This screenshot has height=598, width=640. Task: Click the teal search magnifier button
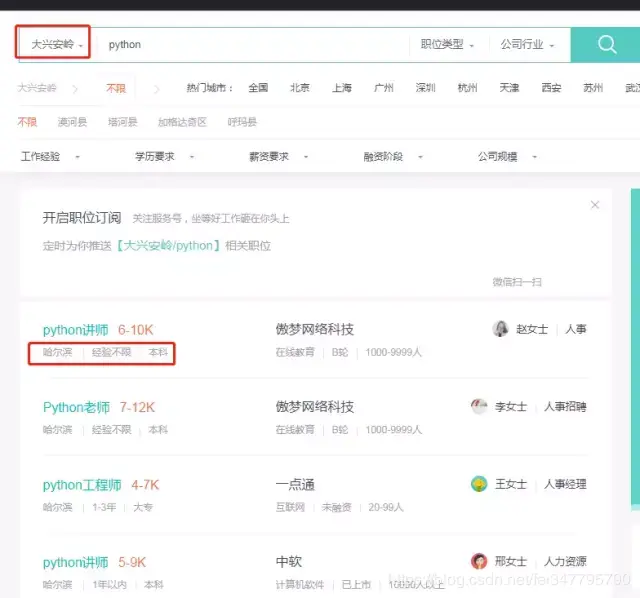[x=607, y=44]
